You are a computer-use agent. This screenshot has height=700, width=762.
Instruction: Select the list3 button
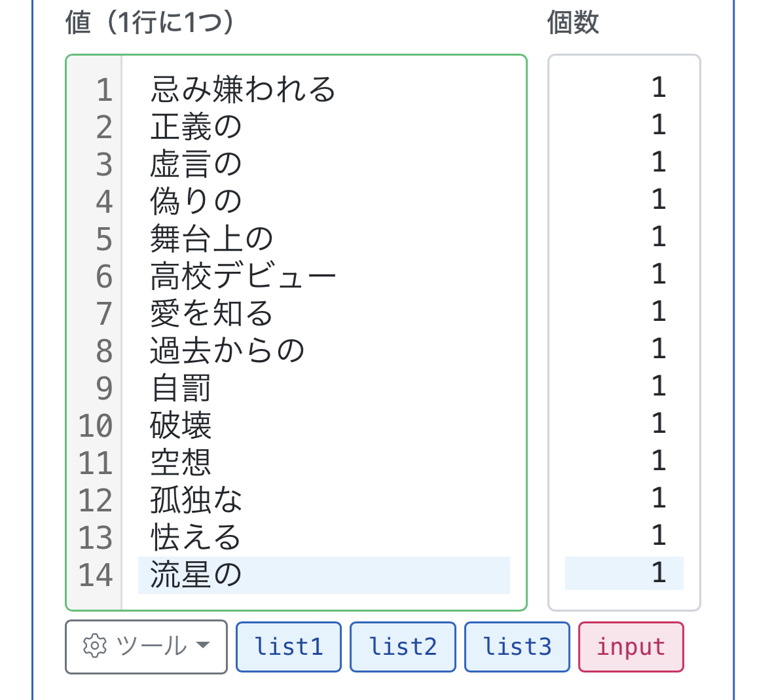[517, 647]
